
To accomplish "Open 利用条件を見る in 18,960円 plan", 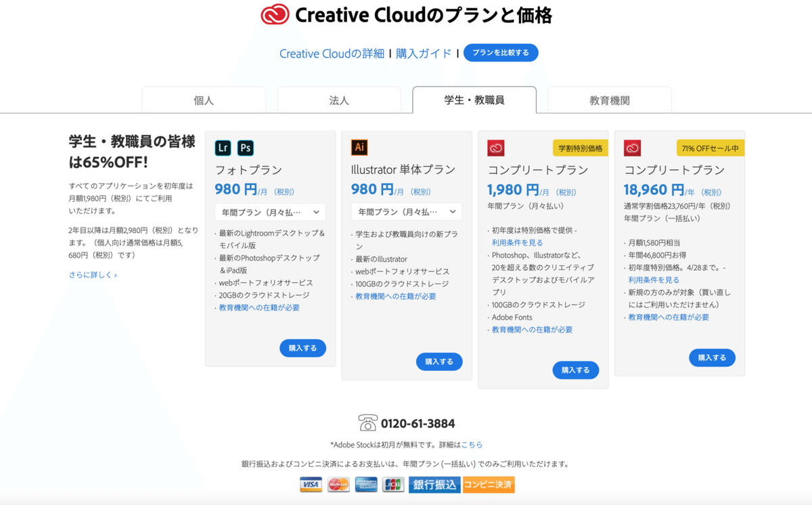I will tap(654, 280).
